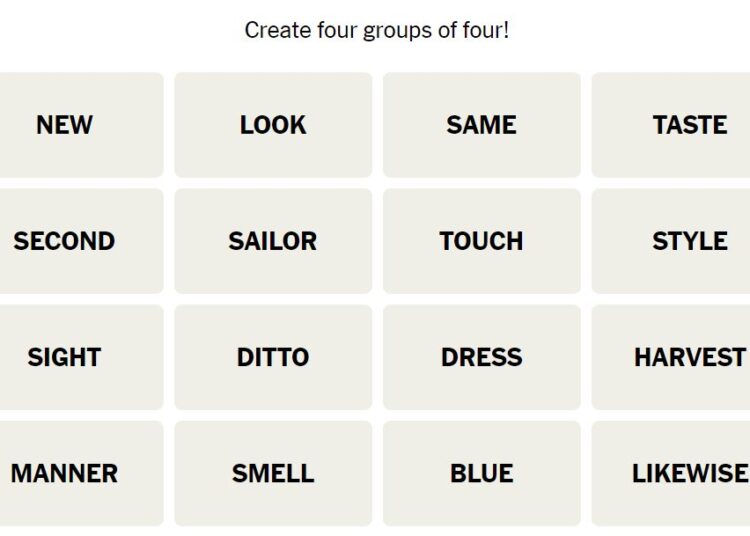Image resolution: width=750 pixels, height=536 pixels.
Task: Click the B in the BLUE tile
Action: click(459, 473)
